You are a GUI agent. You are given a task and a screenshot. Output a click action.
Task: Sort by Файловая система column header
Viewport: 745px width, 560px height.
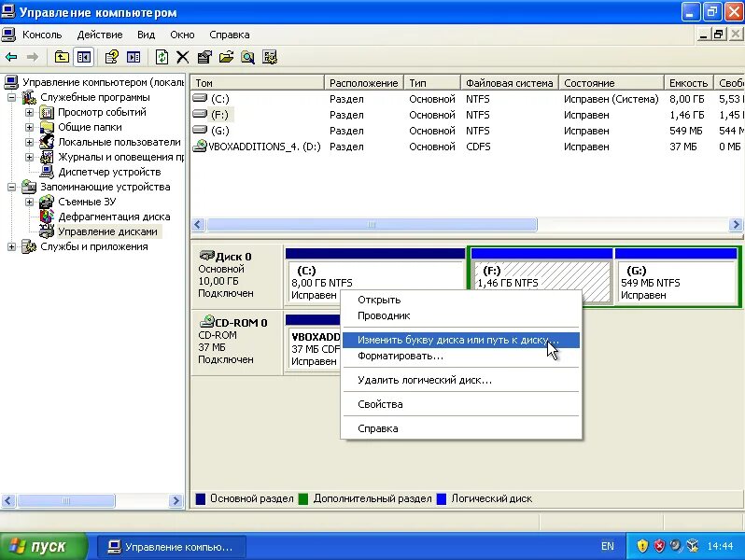coord(510,83)
